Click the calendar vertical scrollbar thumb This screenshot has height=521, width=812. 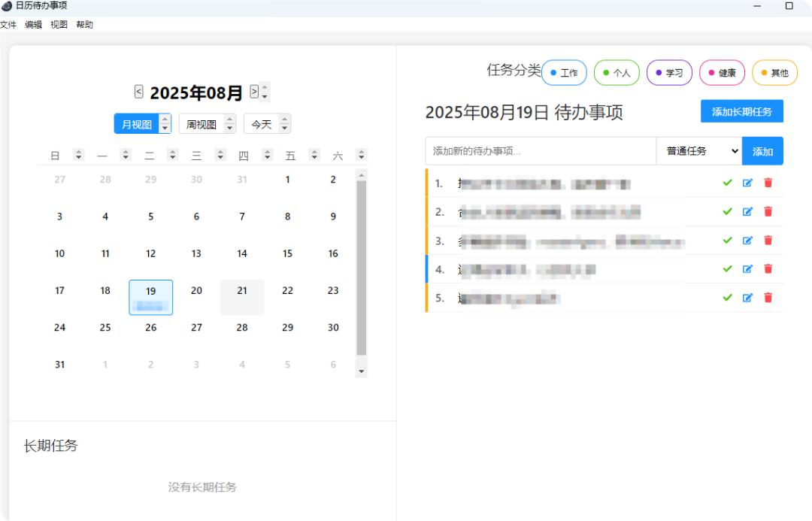click(x=362, y=267)
